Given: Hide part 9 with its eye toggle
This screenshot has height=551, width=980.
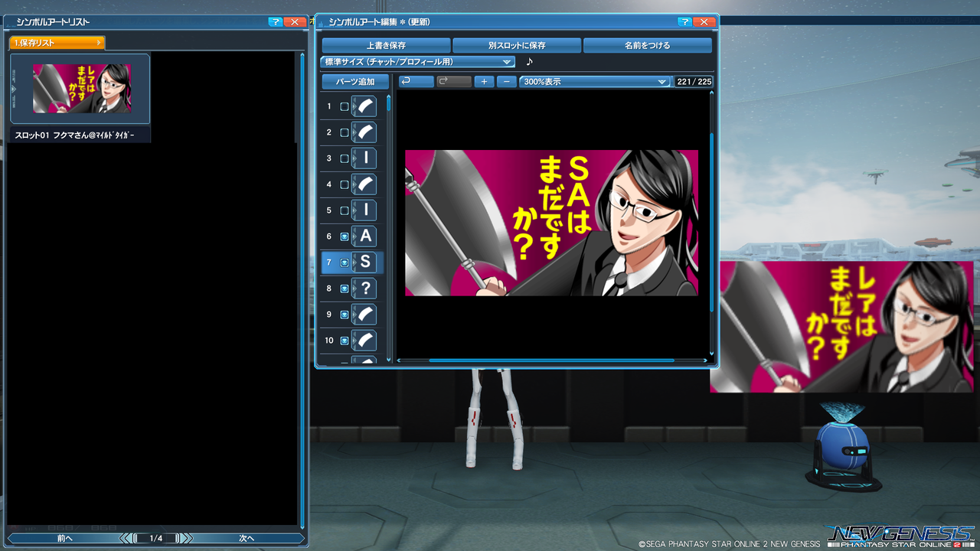Looking at the screenshot, I should click(345, 315).
